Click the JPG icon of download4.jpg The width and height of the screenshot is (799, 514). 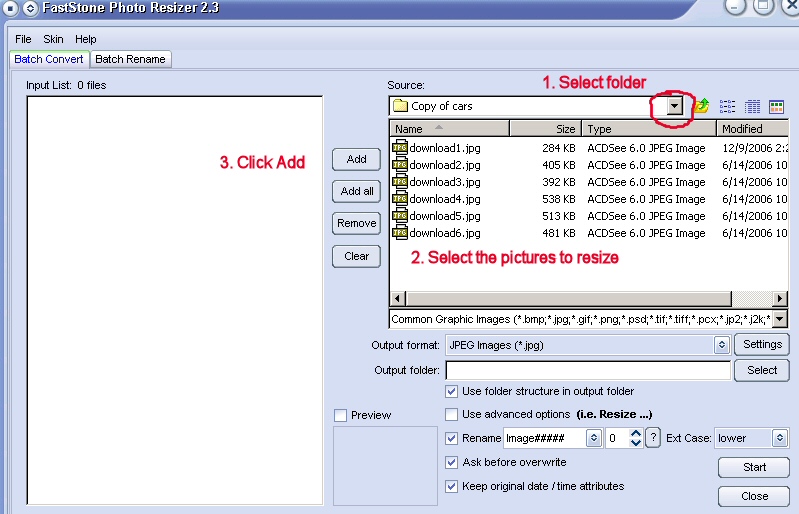point(400,199)
